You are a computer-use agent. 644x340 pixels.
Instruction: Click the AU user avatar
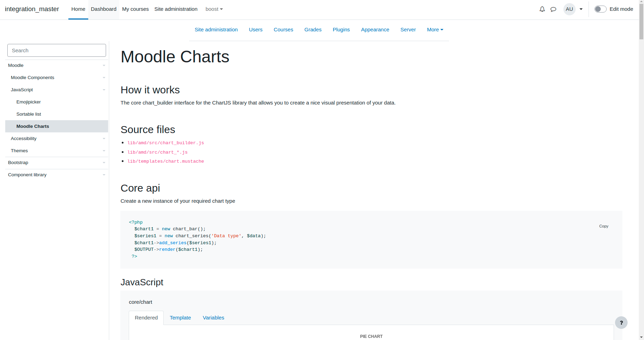569,9
